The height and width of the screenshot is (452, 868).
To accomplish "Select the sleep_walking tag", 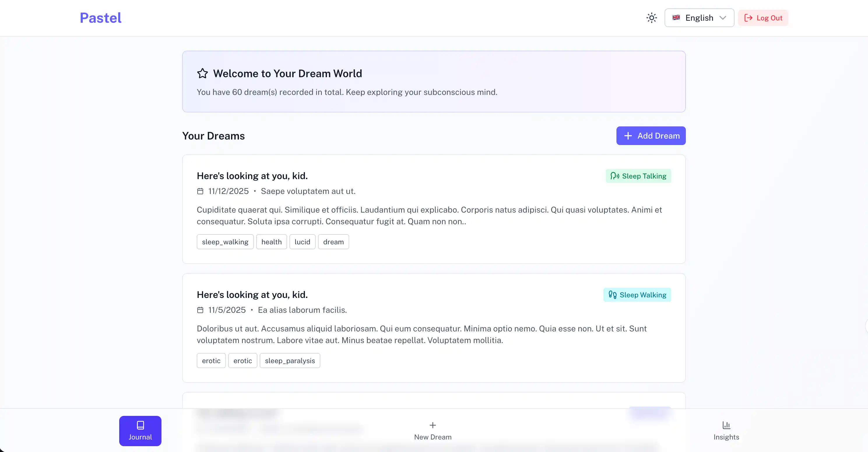I will [225, 242].
